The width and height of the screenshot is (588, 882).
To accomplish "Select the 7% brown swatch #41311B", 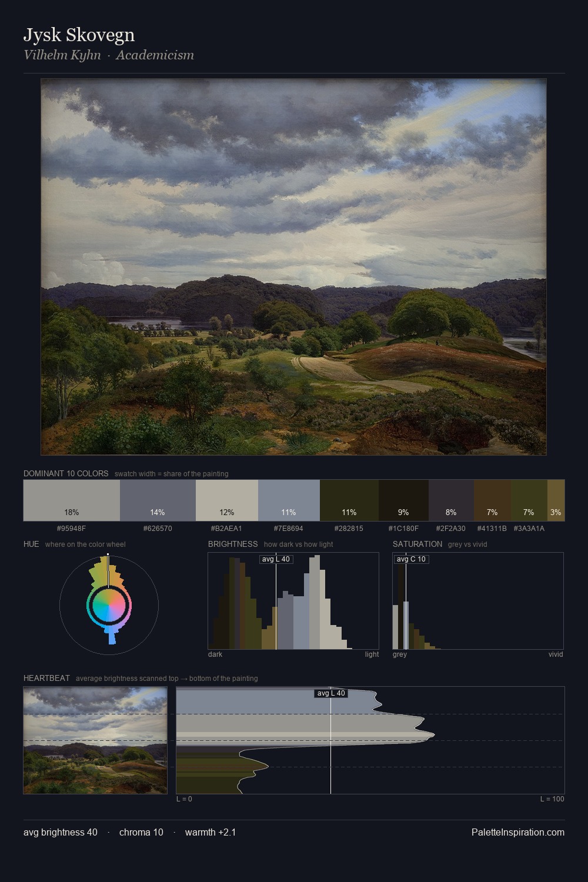I will tap(492, 500).
